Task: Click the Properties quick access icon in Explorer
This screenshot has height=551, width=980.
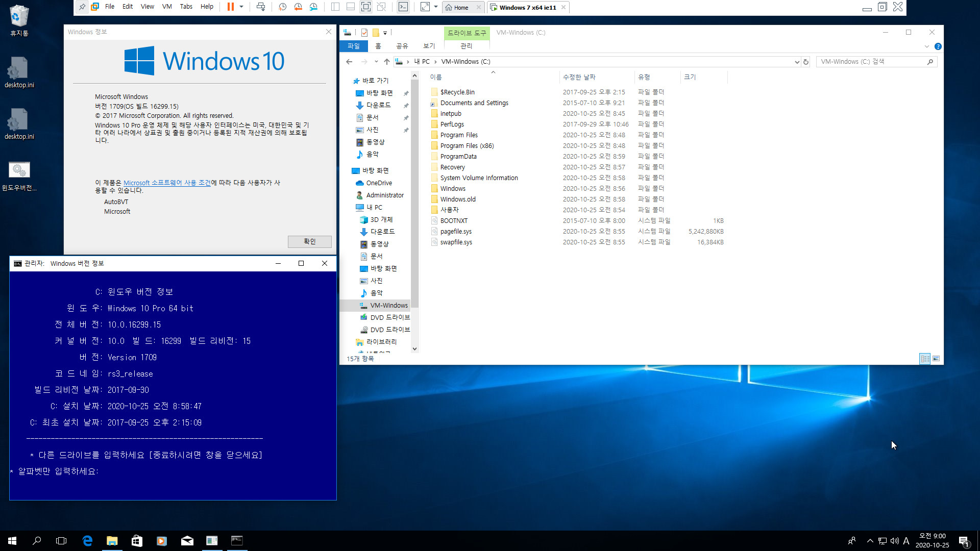Action: point(364,33)
